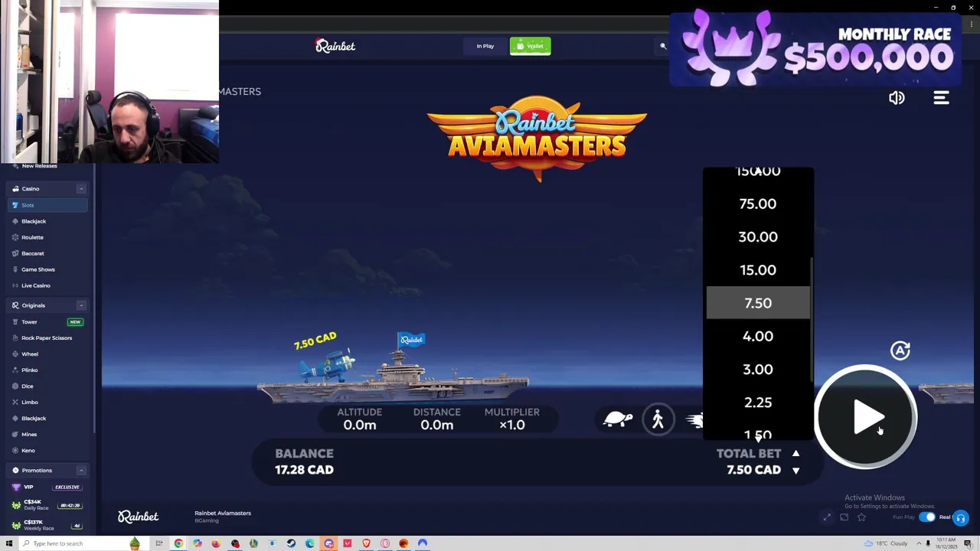Open the game hamburger menu
Viewport: 980px width, 551px height.
(941, 98)
